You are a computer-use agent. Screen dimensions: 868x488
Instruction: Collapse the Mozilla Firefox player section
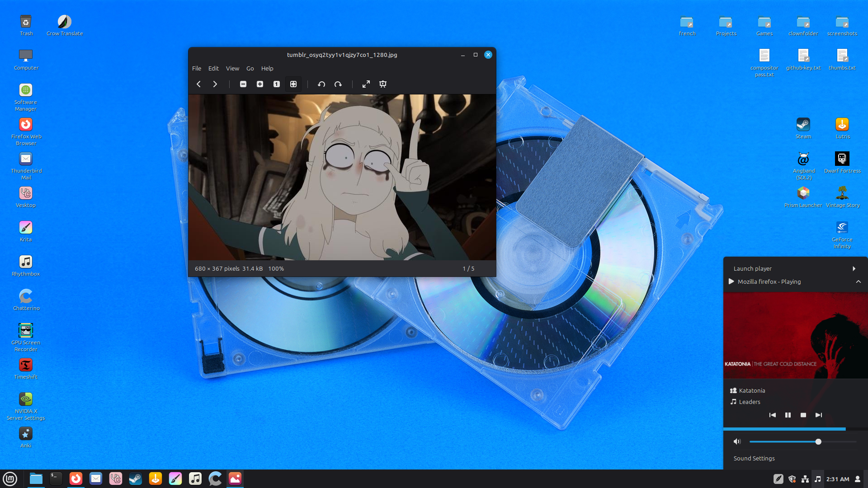tap(858, 282)
